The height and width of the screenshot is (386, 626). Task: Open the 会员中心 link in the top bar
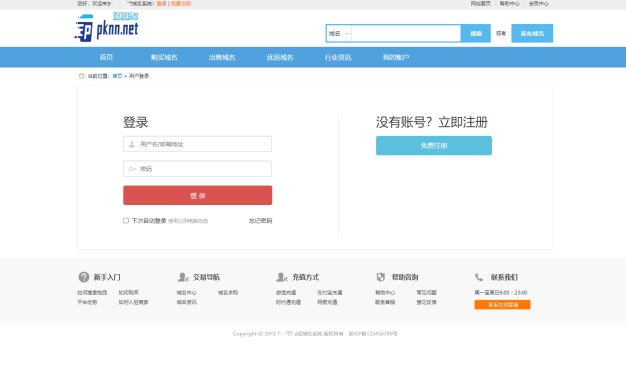[539, 4]
